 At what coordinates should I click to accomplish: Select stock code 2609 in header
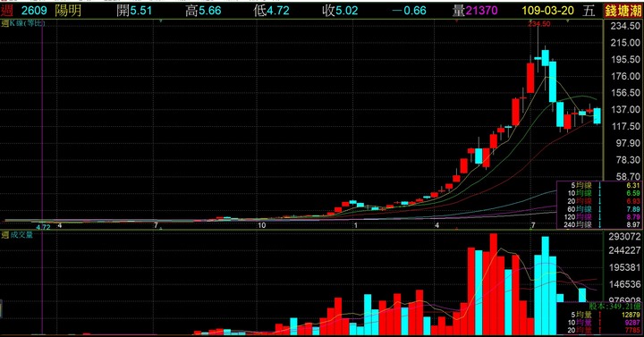point(34,11)
